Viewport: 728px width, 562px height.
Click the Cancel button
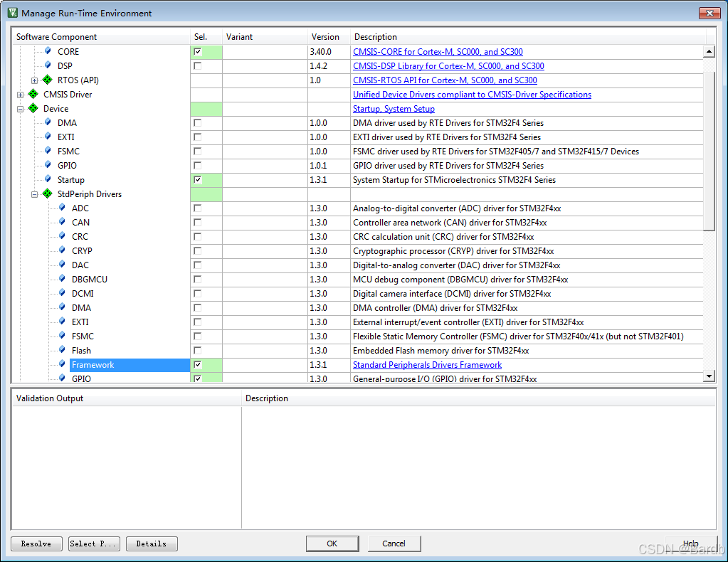coord(394,544)
